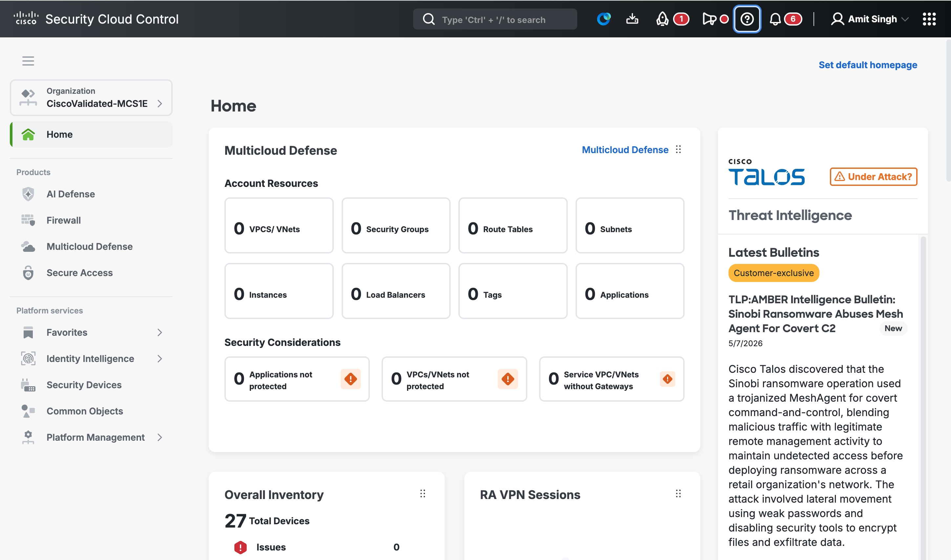
Task: Open the app launcher grid icon
Action: [x=929, y=19]
